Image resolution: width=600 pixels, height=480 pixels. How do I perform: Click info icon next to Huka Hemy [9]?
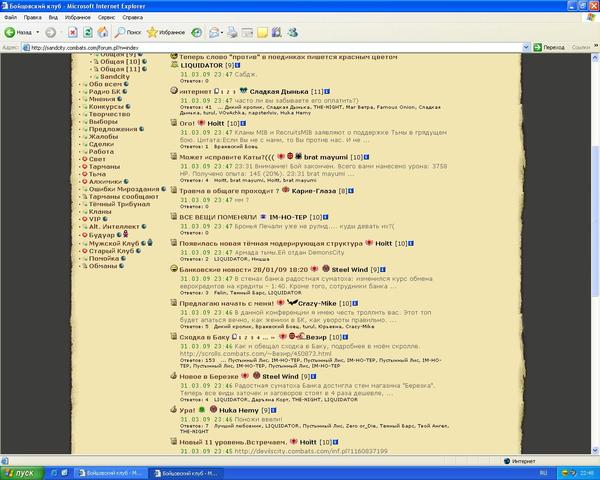pyautogui.click(x=274, y=410)
